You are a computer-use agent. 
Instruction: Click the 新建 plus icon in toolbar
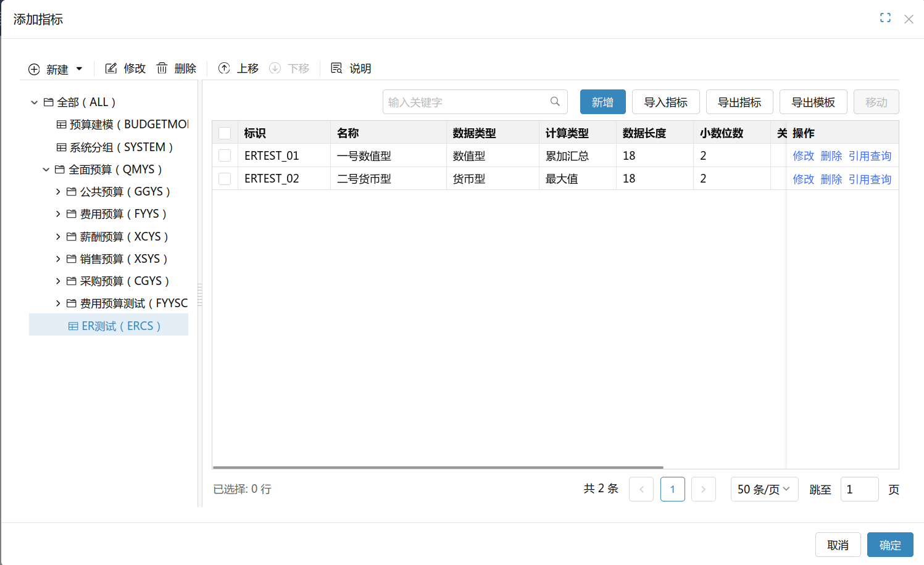pyautogui.click(x=34, y=69)
